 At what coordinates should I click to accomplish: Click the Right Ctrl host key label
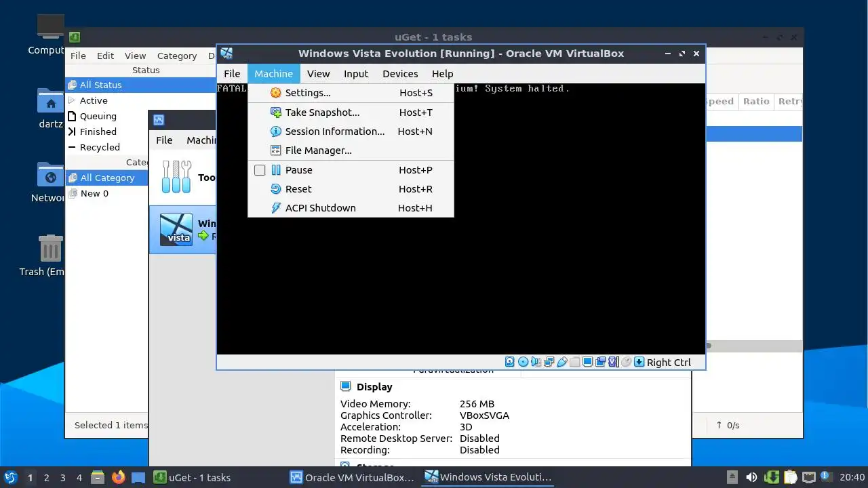tap(669, 363)
